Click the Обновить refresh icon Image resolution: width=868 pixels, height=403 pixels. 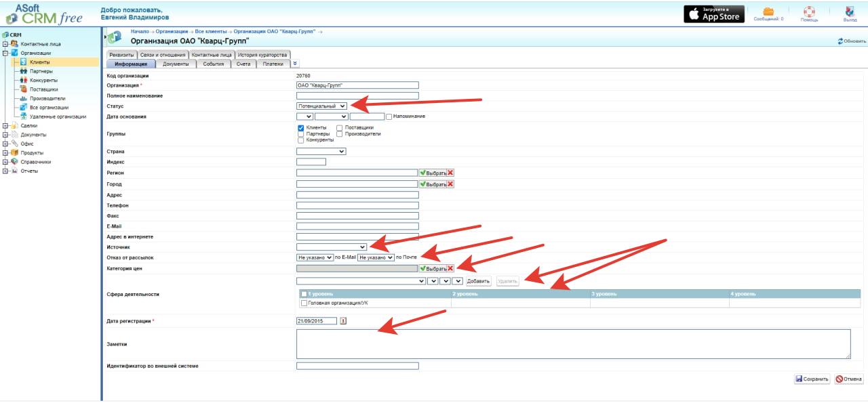pos(841,41)
